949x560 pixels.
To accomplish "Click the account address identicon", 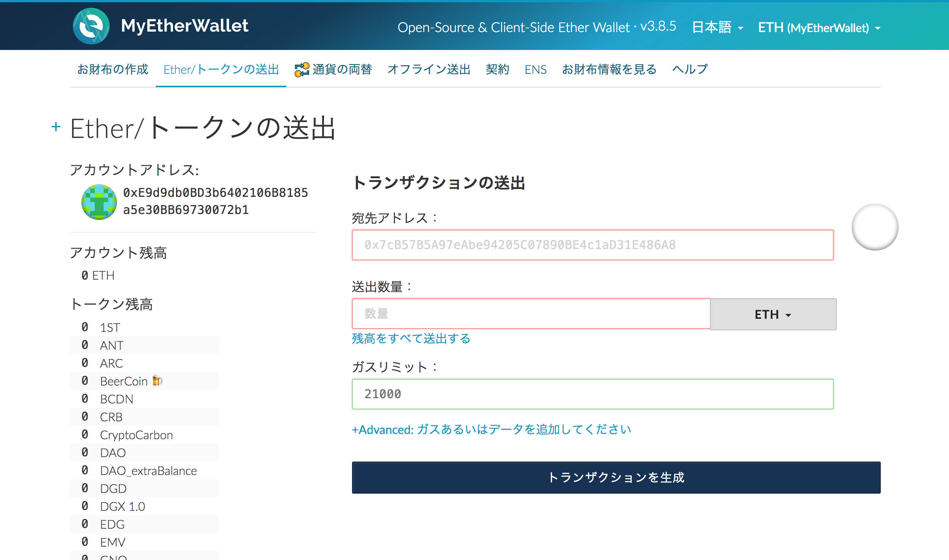I will click(99, 202).
